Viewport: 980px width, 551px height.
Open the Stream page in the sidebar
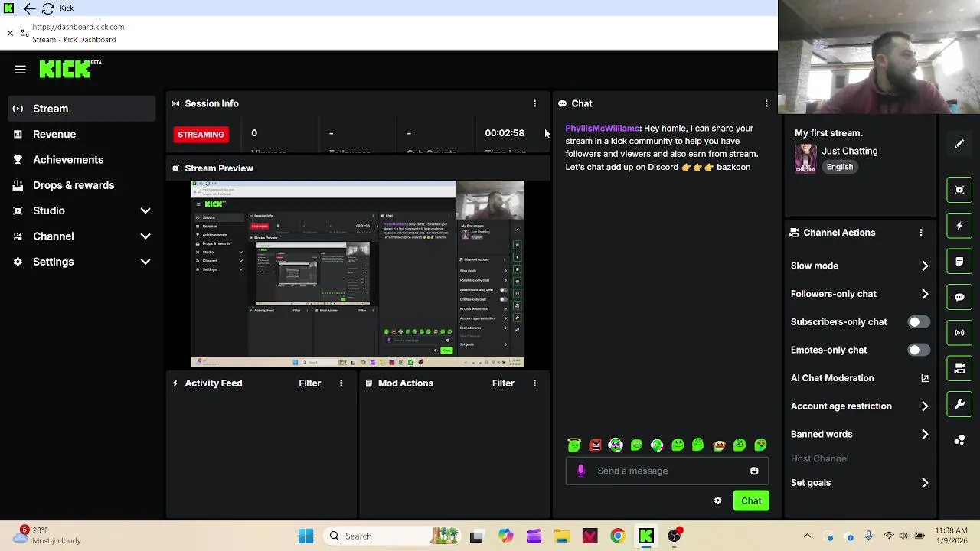(82, 109)
